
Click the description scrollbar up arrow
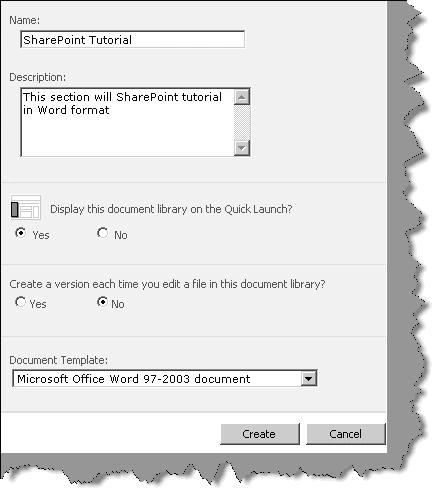(x=242, y=97)
